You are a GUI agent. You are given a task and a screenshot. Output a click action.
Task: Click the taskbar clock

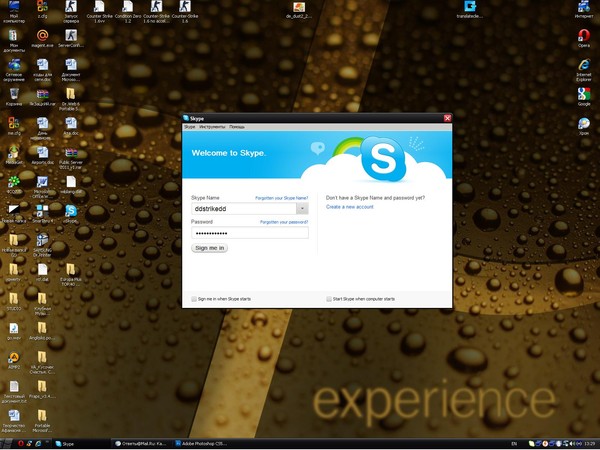point(590,444)
